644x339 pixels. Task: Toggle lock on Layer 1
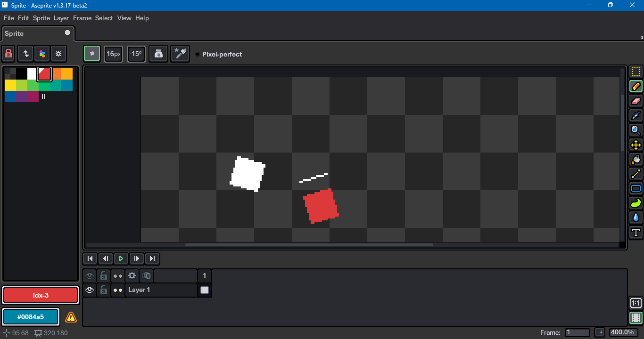(x=104, y=290)
